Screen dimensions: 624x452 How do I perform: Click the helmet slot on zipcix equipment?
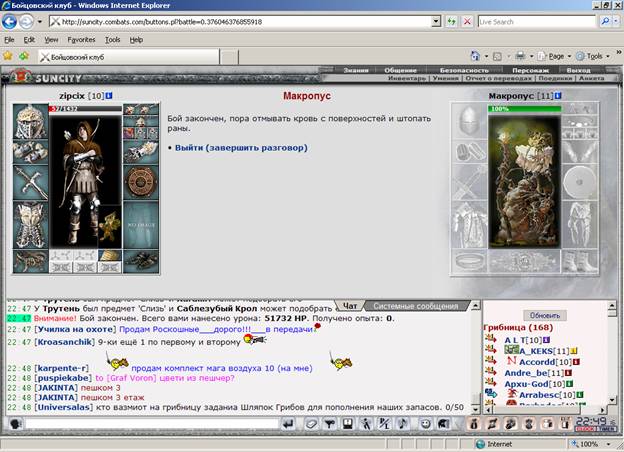point(30,121)
